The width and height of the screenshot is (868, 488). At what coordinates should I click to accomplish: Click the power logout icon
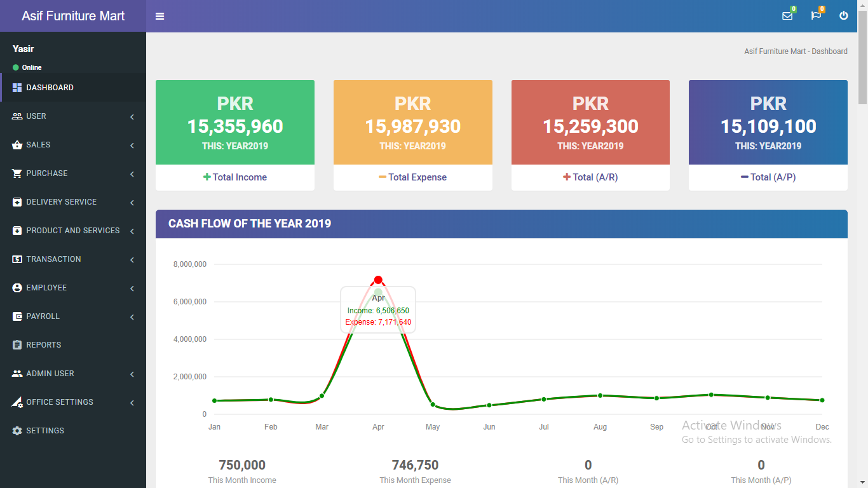pyautogui.click(x=844, y=16)
